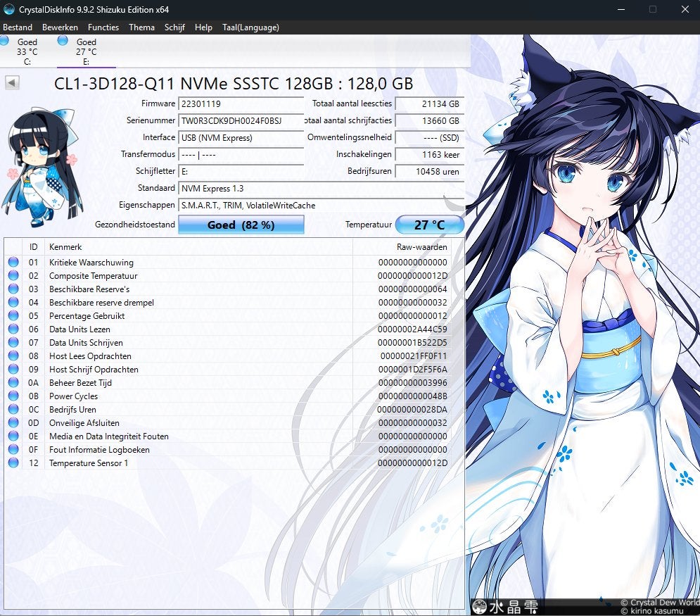Image resolution: width=700 pixels, height=616 pixels.
Task: Click the status orb for Host Schrijf Opdrachten
Action: coord(13,370)
